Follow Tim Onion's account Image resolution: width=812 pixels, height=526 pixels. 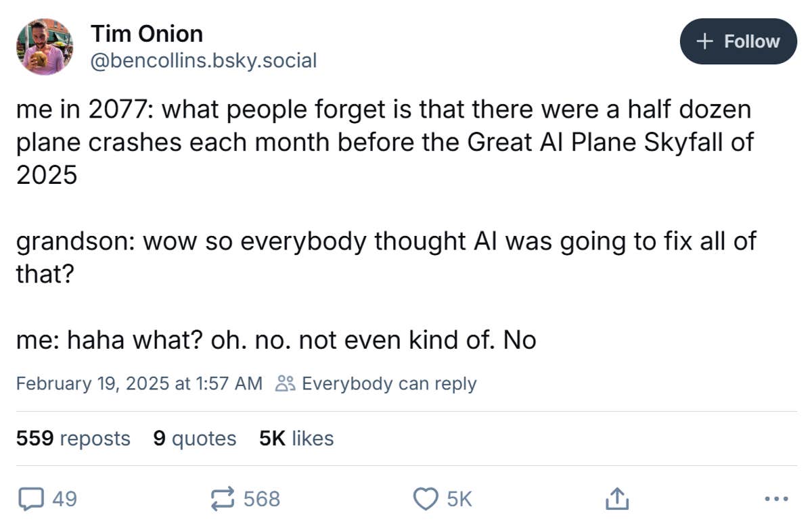738,41
